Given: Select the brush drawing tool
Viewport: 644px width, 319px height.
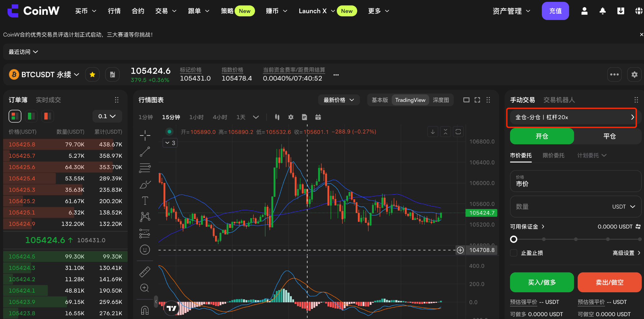Looking at the screenshot, I should (145, 184).
